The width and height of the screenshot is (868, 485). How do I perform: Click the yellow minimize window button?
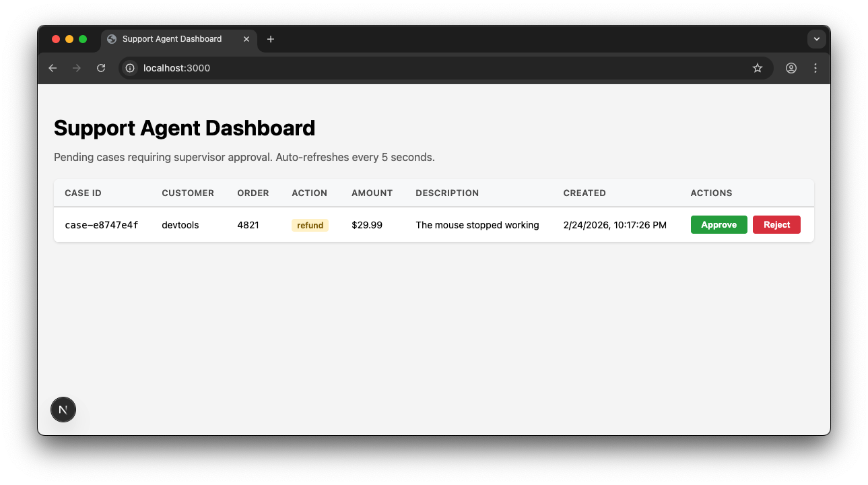pos(69,39)
